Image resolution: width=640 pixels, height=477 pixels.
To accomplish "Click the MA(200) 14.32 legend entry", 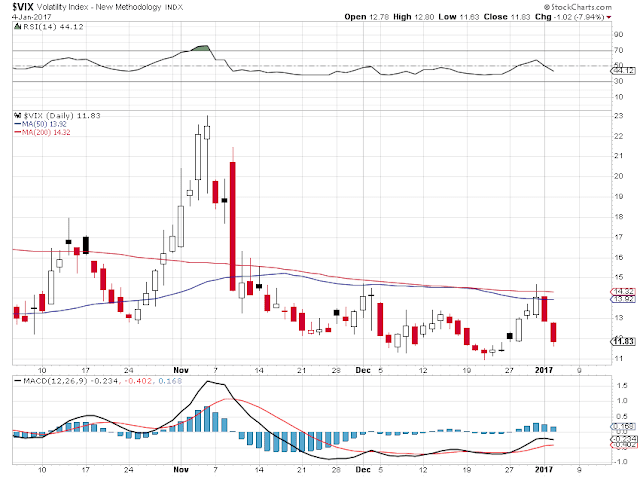I will (46, 133).
